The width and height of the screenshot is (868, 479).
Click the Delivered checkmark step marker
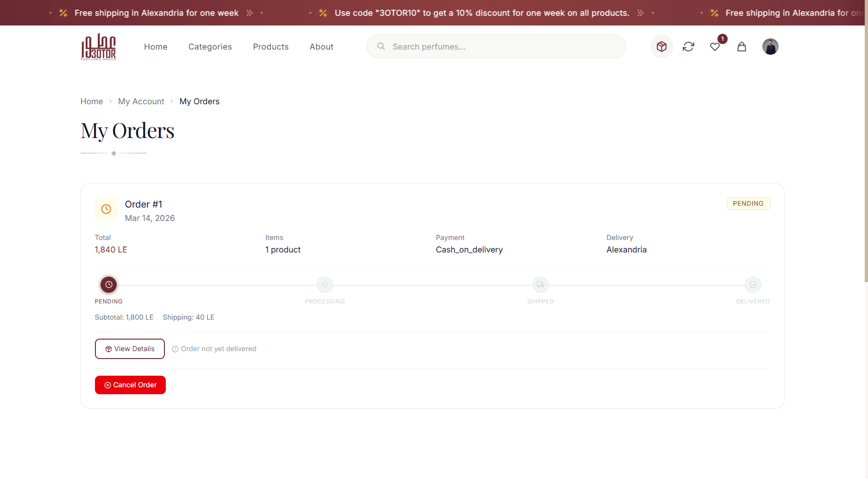(753, 284)
